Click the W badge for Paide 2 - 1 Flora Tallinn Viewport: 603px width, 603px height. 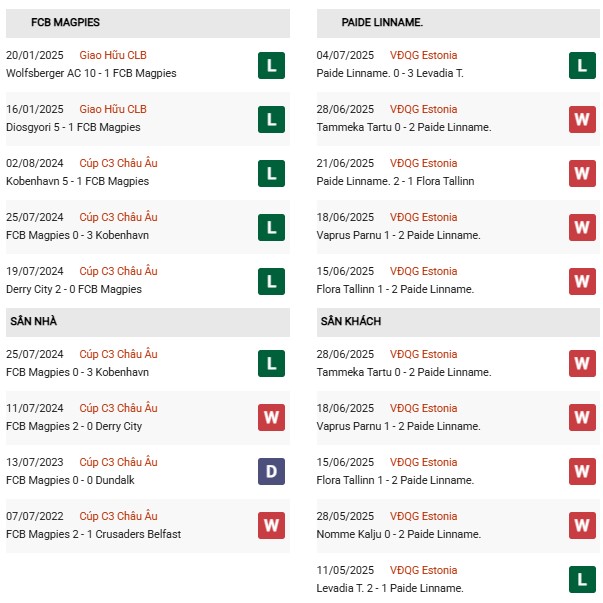[582, 173]
